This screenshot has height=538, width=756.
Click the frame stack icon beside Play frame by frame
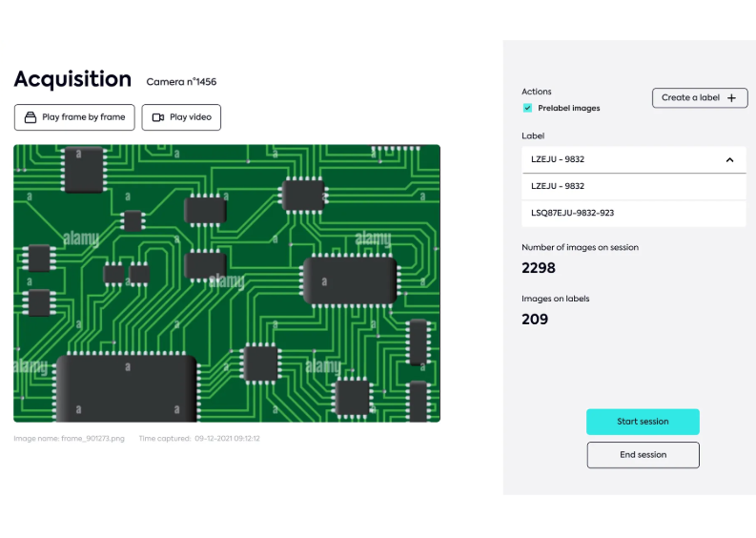[x=31, y=117]
